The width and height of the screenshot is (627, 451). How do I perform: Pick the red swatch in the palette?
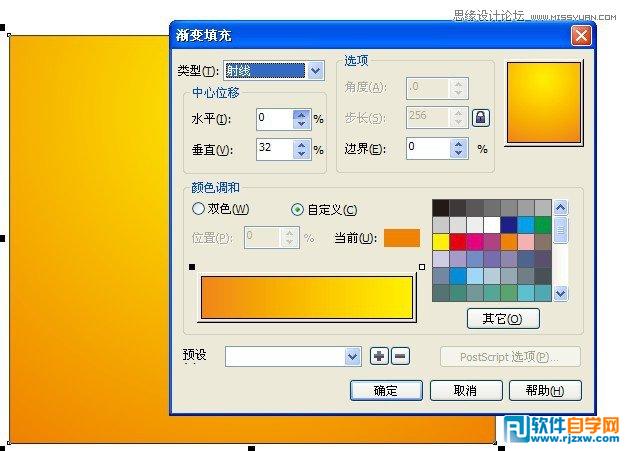[458, 242]
